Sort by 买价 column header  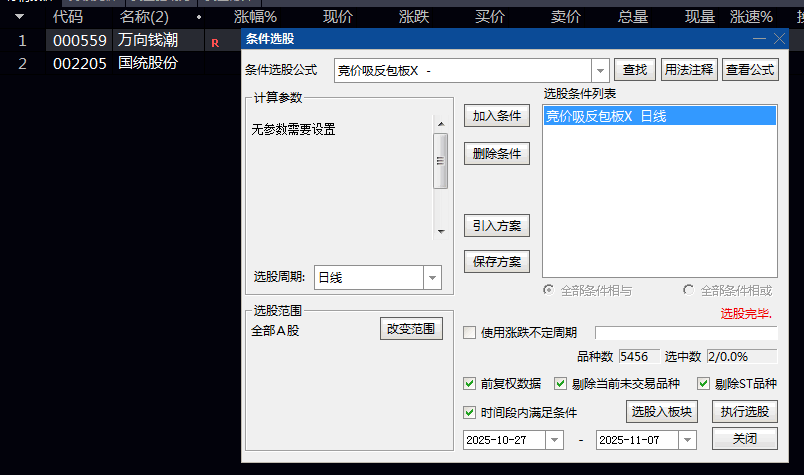tap(490, 17)
